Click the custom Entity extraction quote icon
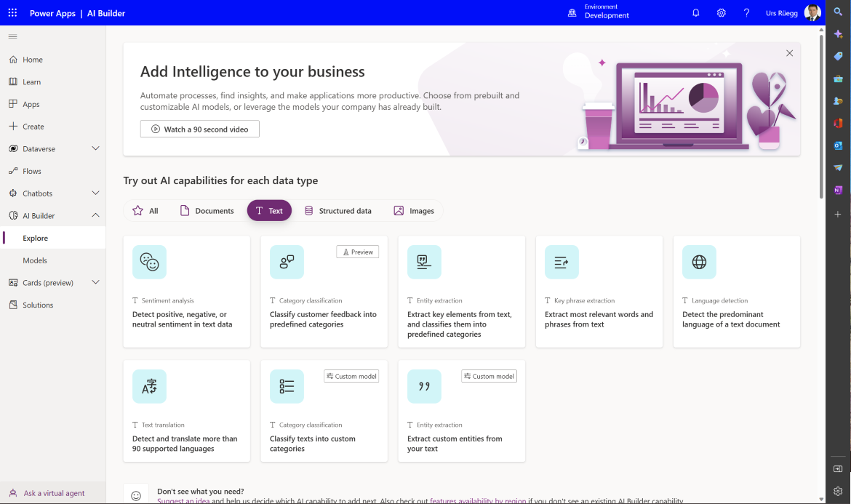The width and height of the screenshot is (851, 504). 425,386
